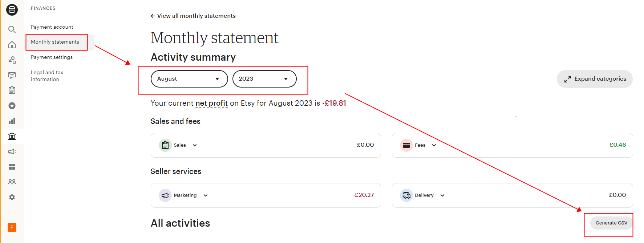
Task: Click the Community people icon
Action: (x=12, y=182)
